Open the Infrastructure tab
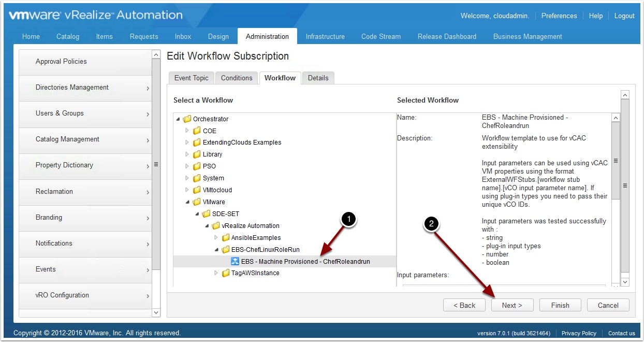The width and height of the screenshot is (644, 342). (325, 37)
